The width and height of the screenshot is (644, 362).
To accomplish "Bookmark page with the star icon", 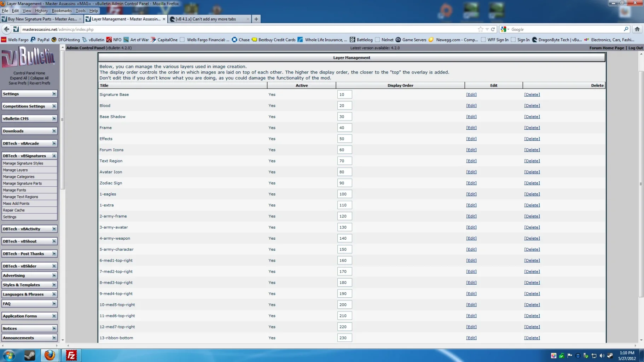I will [480, 29].
